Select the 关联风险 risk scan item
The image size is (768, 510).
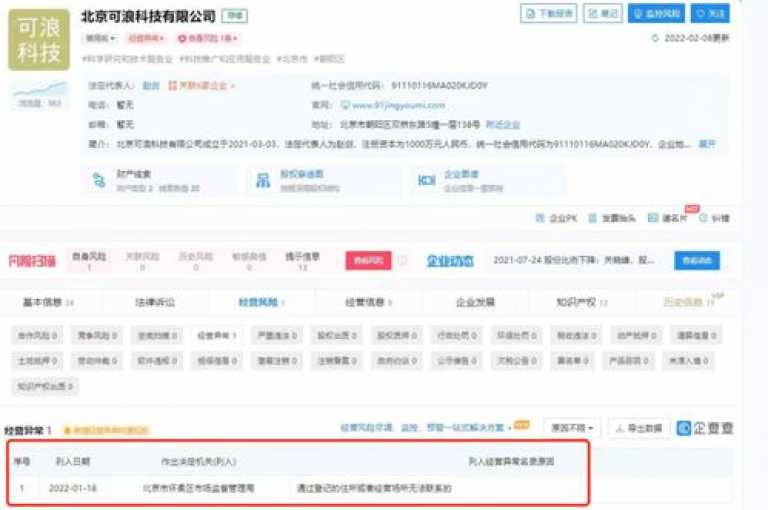pos(142,261)
